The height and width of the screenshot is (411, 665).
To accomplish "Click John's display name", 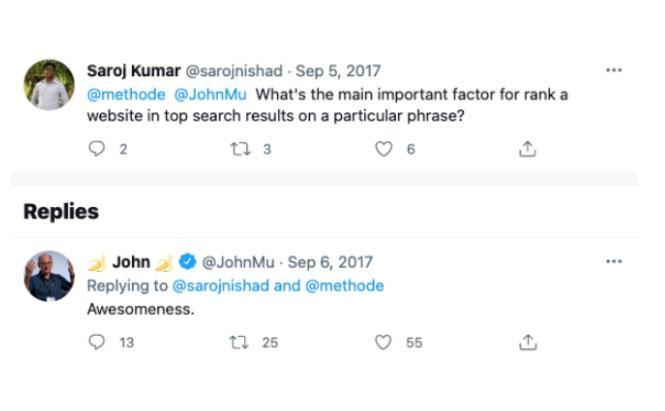I will pos(131,262).
